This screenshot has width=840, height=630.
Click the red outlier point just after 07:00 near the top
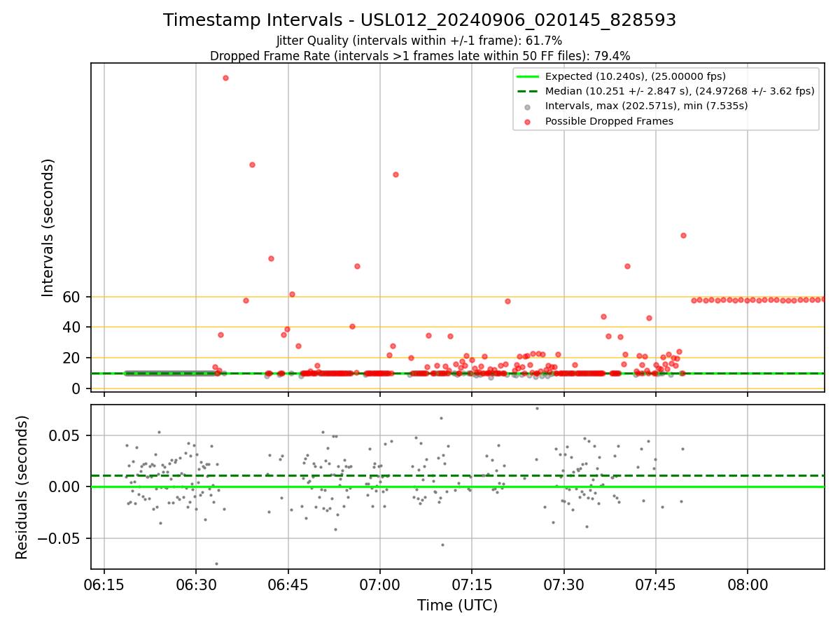[x=395, y=174]
